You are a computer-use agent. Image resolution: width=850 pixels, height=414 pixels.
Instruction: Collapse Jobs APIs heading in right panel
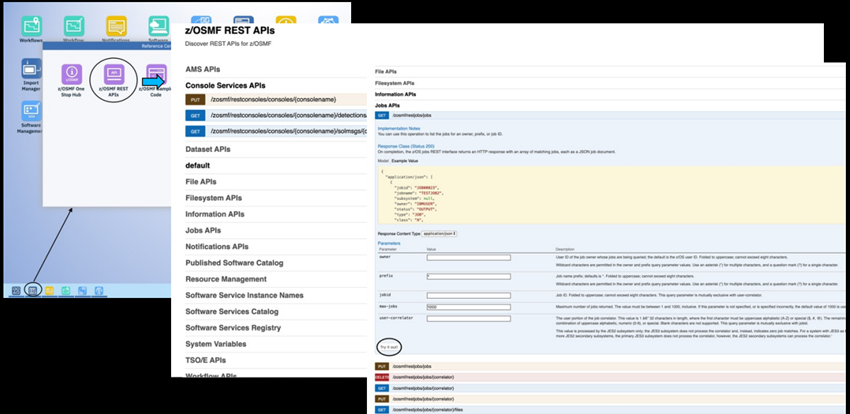click(387, 105)
